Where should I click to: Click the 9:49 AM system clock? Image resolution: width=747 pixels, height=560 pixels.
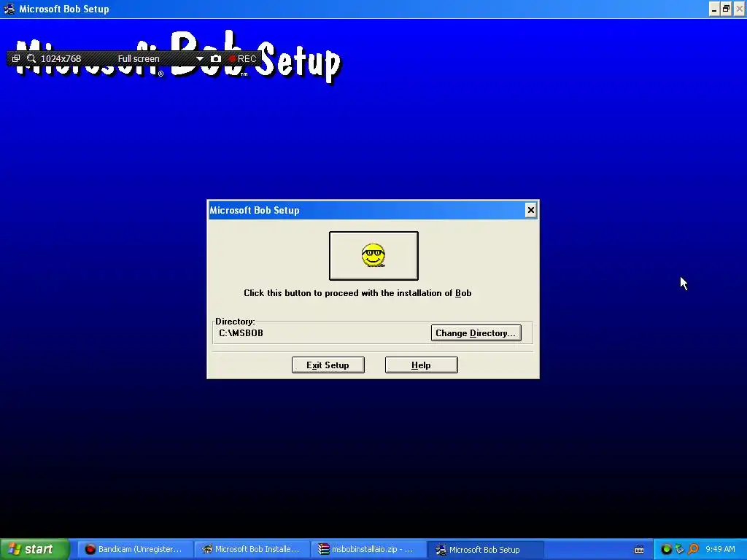pyautogui.click(x=720, y=549)
